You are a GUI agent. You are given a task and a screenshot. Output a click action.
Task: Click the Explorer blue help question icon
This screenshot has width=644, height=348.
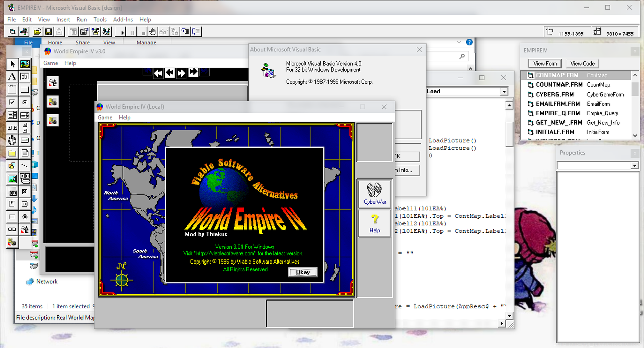pyautogui.click(x=469, y=43)
